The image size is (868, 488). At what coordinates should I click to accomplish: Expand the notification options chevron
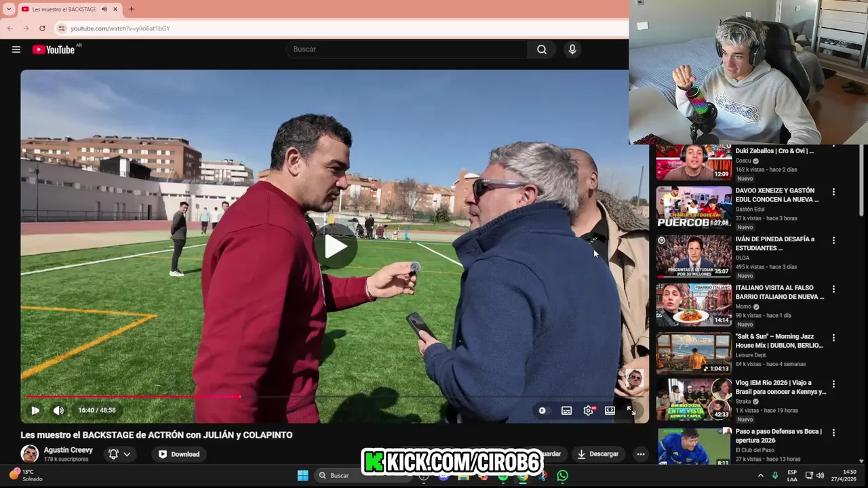[x=127, y=454]
